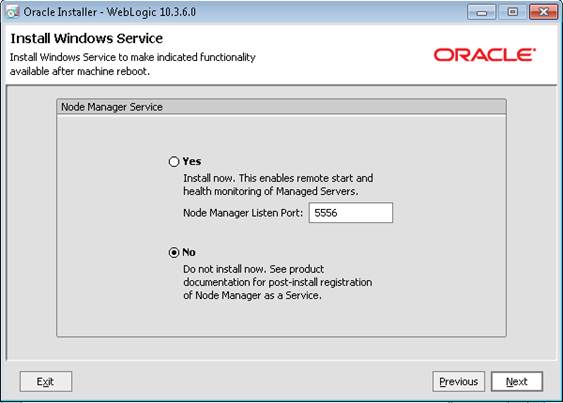
Task: Click the window title text WebLogic 10.3.6.0
Action: point(151,12)
